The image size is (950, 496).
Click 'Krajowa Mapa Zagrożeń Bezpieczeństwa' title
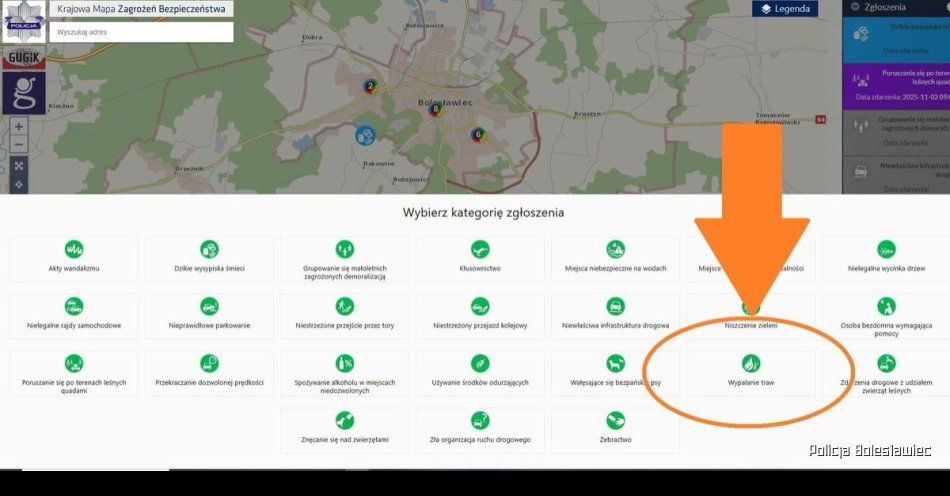pyautogui.click(x=141, y=9)
